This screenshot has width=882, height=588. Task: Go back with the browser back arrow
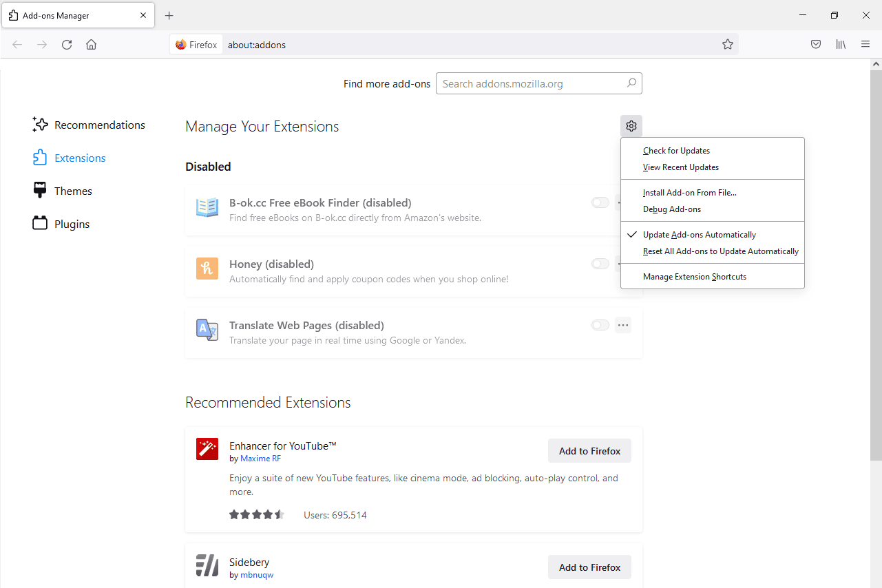(17, 45)
